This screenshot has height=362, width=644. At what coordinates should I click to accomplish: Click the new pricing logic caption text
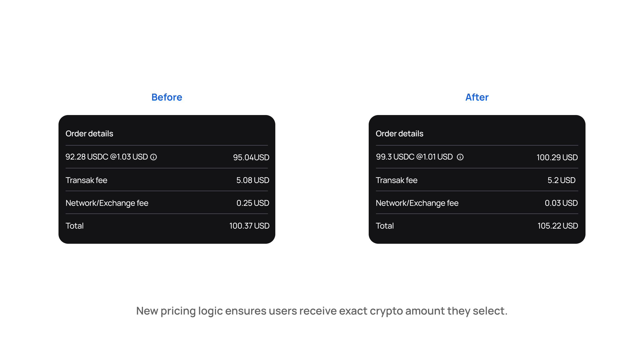(322, 311)
